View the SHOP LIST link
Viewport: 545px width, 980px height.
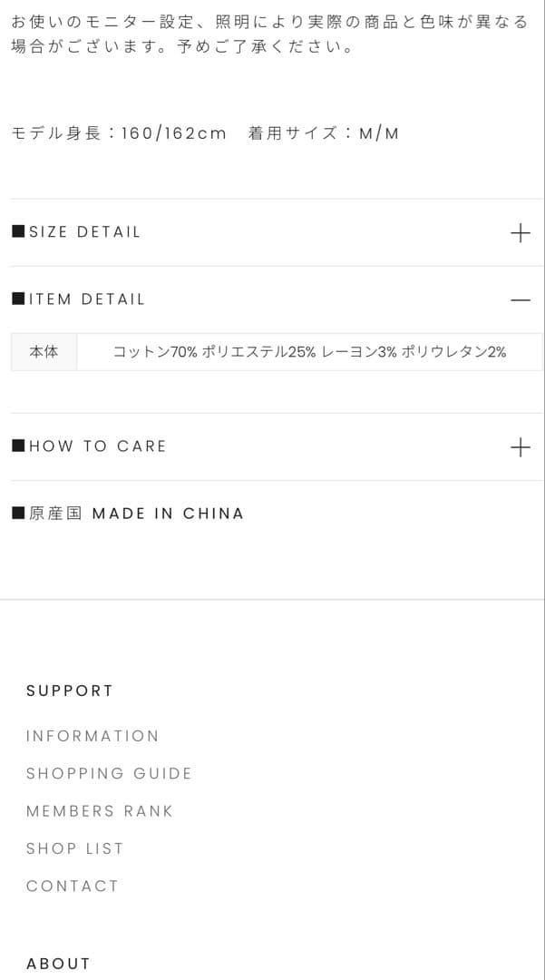tap(74, 848)
